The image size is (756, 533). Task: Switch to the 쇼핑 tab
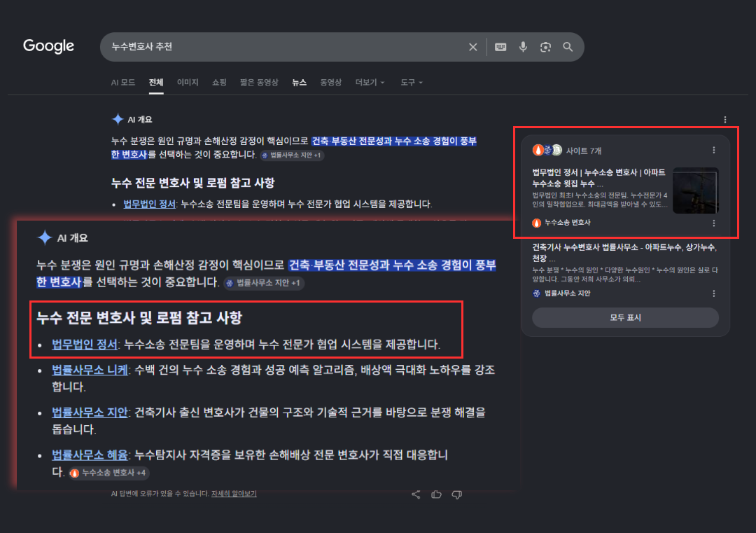click(219, 83)
